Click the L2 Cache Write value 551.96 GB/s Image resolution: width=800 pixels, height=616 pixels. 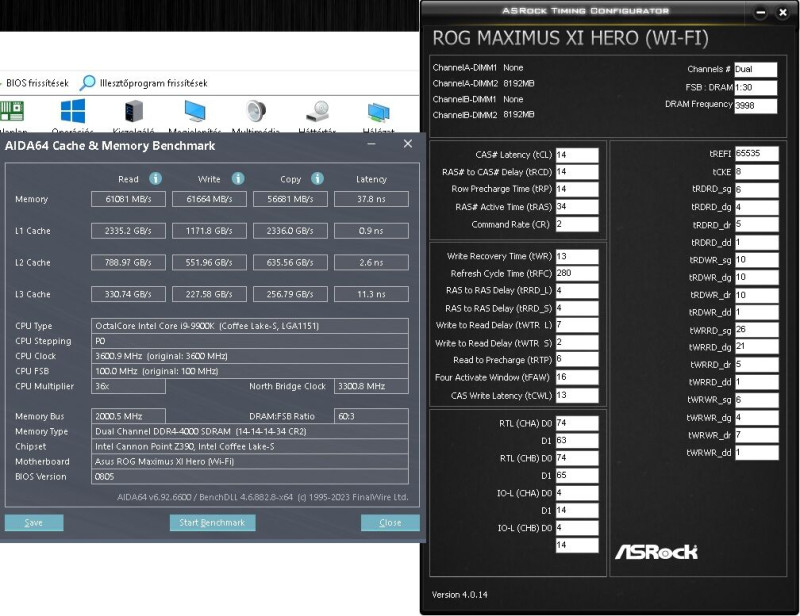click(209, 262)
